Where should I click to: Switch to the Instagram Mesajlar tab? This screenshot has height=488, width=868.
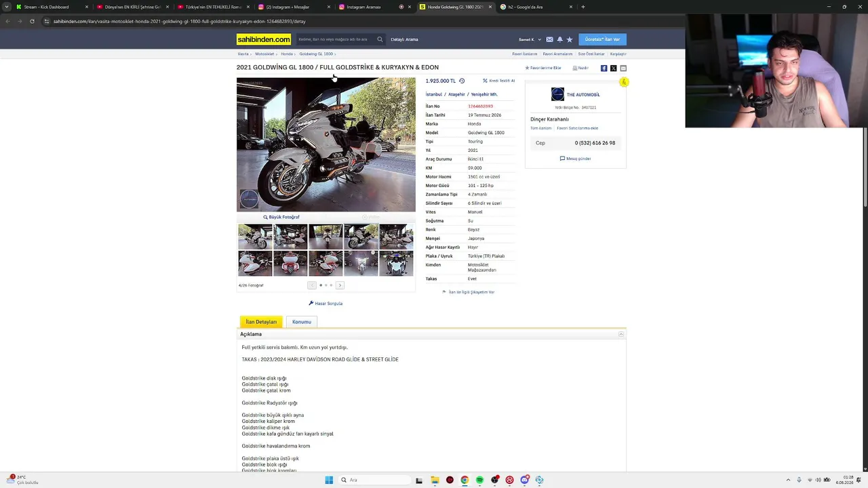click(292, 7)
